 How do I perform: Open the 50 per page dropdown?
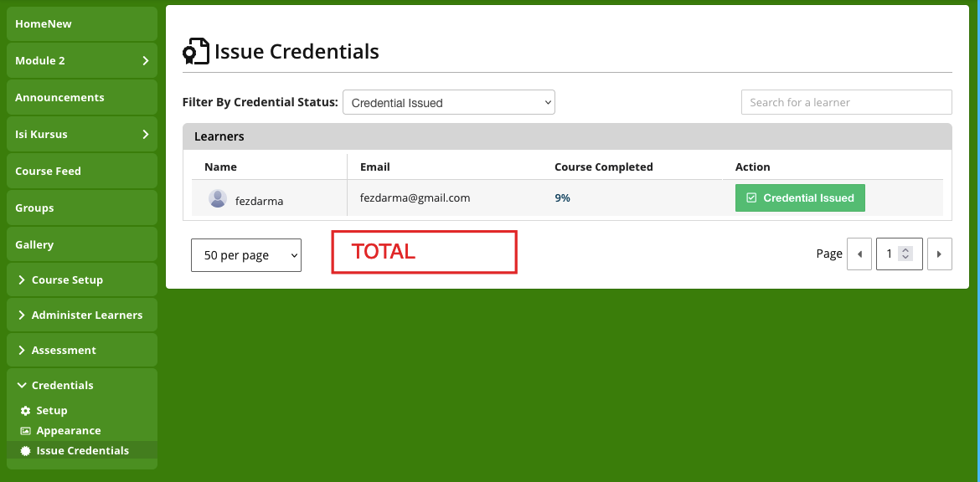[x=246, y=254]
